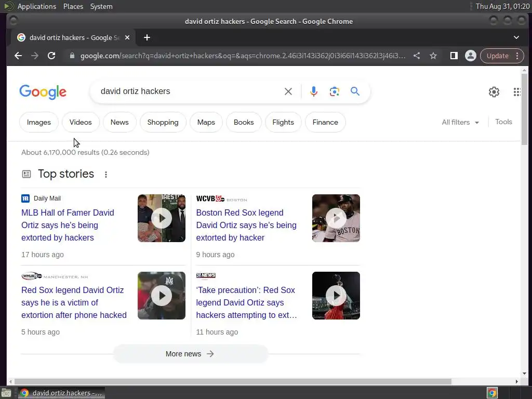Open WMUR victim of extortion story
532x399 pixels.
click(x=74, y=302)
